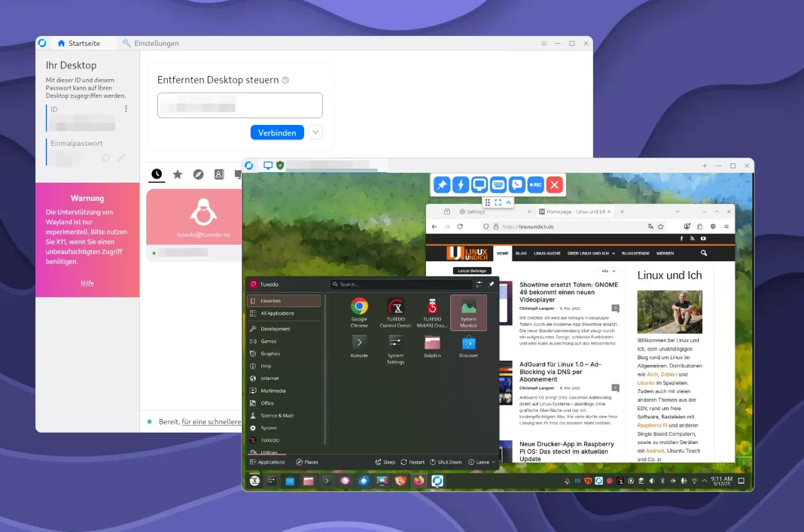
Task: Pin the remote session toolbar
Action: coord(442,185)
